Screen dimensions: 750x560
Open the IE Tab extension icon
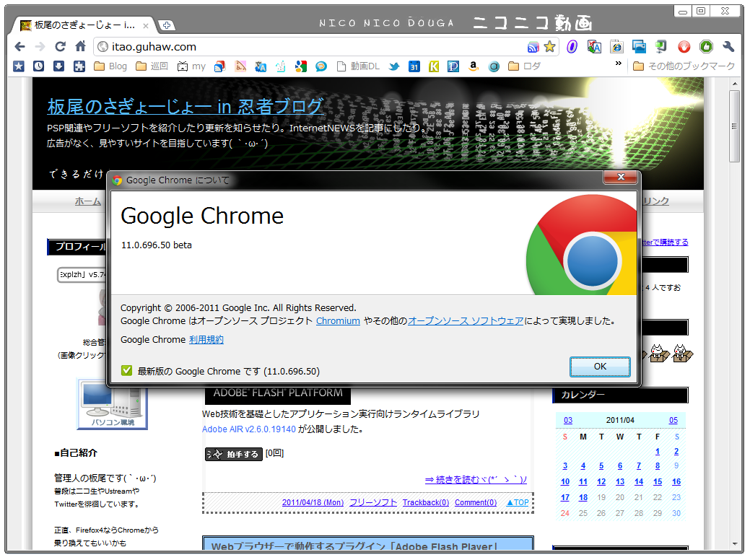[616, 46]
